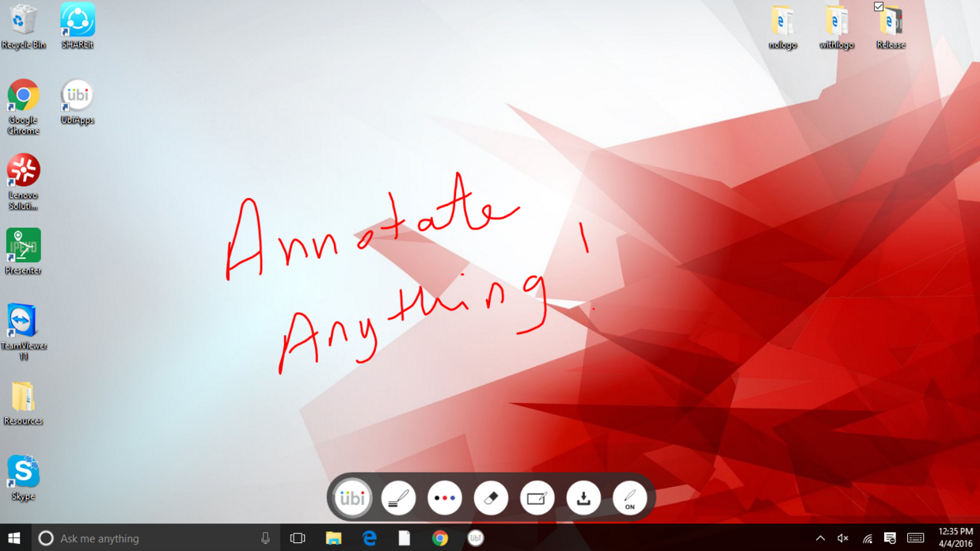Click the Cortana microphone icon
The image size is (980, 551).
(x=265, y=538)
